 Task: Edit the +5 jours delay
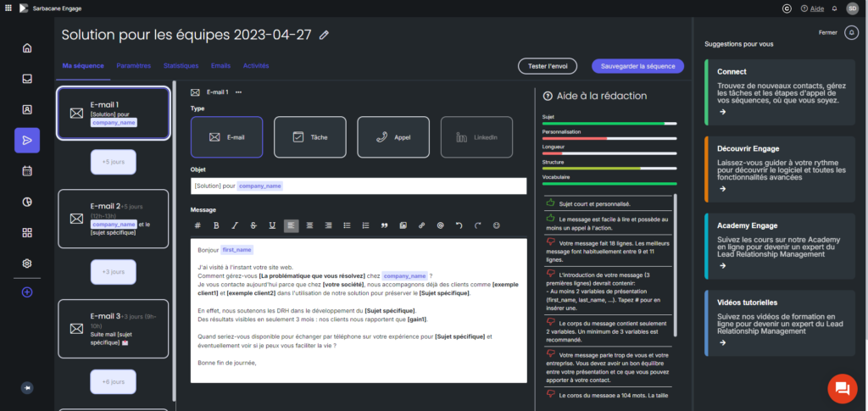113,162
